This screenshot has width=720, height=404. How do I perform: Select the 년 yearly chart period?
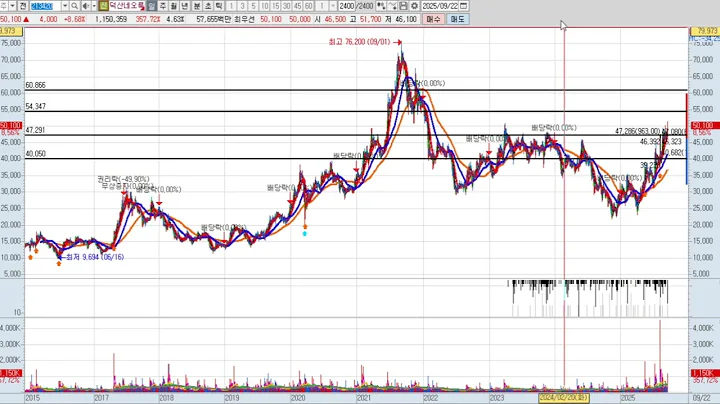[x=185, y=6]
